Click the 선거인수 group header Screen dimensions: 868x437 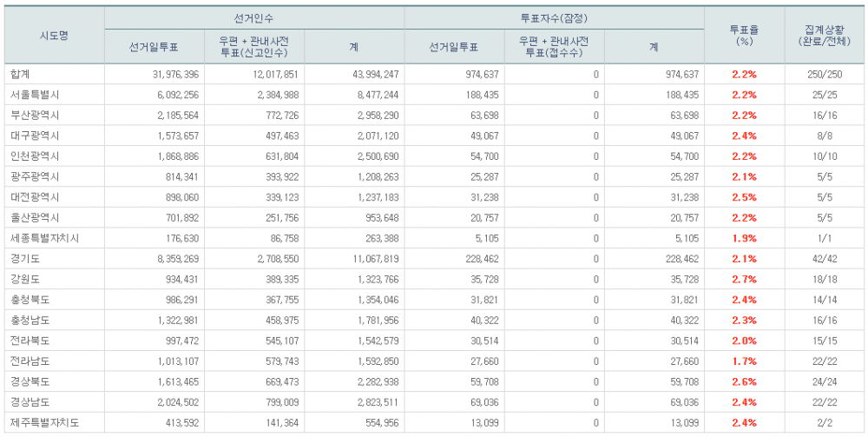coord(254,17)
